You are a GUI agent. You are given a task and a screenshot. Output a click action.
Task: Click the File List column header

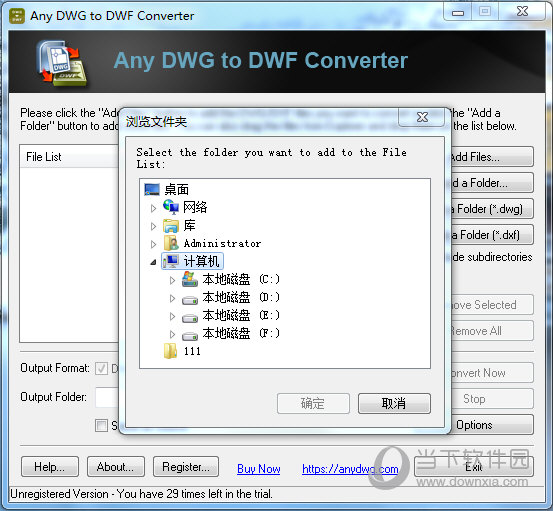[x=69, y=156]
